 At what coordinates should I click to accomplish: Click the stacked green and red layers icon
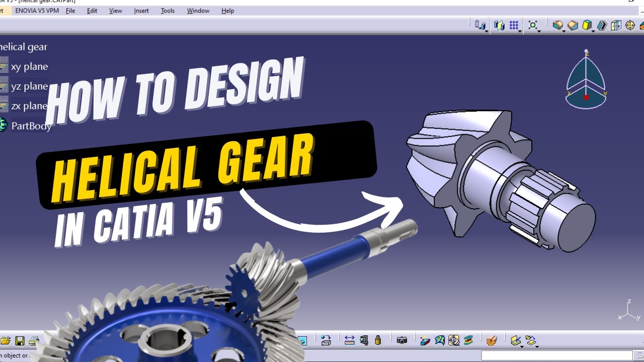468,340
